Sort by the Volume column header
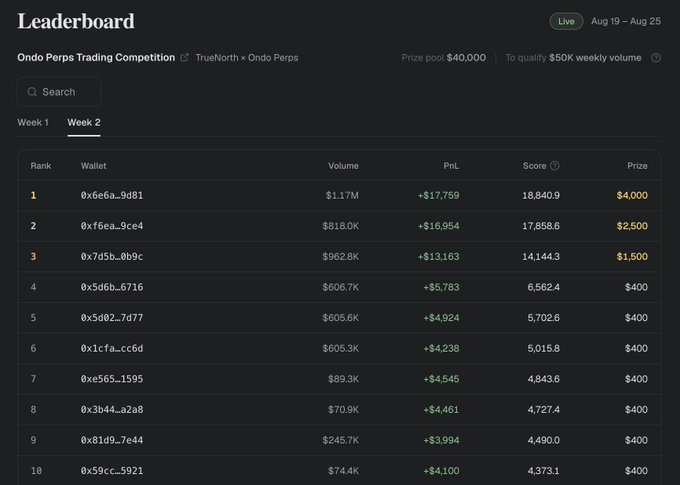Image resolution: width=680 pixels, height=485 pixels. click(343, 166)
